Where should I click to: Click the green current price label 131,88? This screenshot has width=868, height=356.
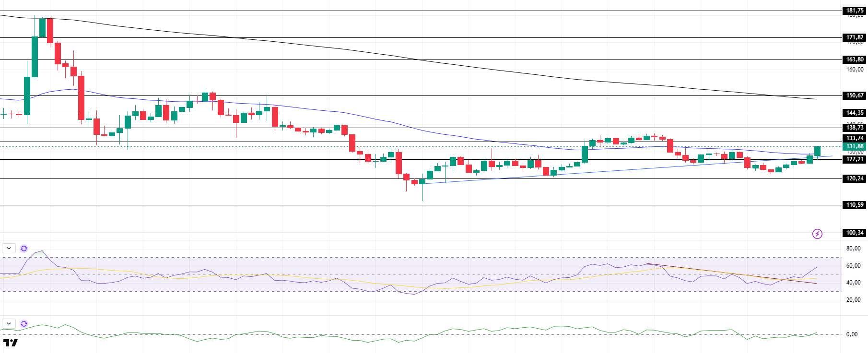[855, 147]
